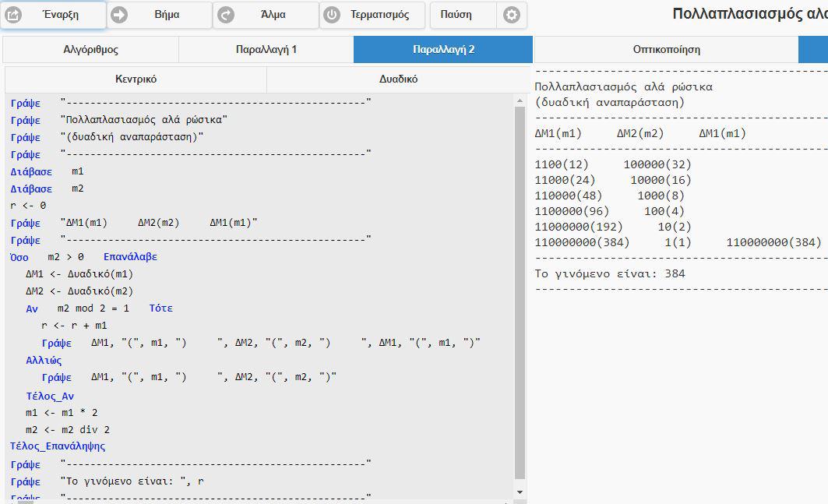Switch to the Παραλλαγή 1 tab
The image size is (828, 504).
[x=266, y=50]
